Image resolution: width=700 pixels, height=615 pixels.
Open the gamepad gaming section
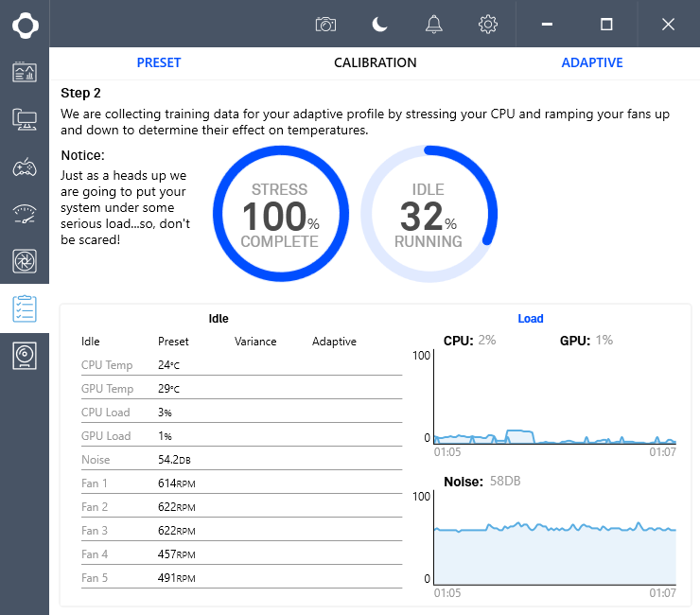(25, 167)
